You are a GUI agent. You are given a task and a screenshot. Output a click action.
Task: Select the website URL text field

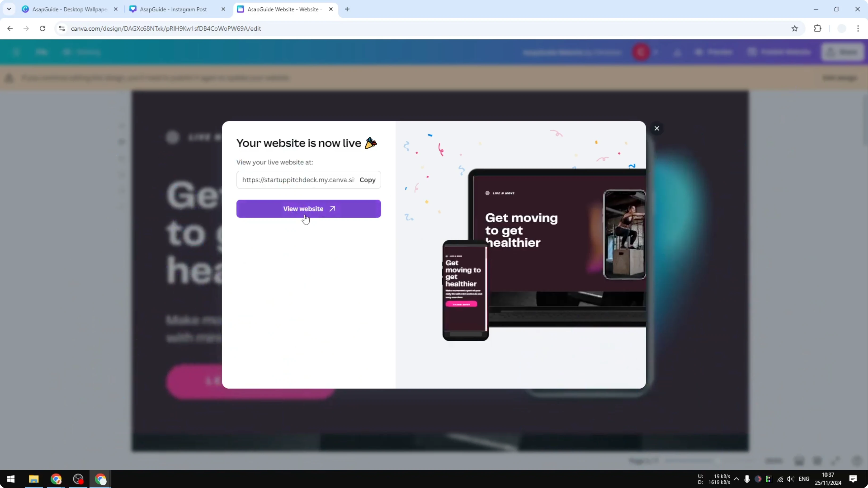296,180
